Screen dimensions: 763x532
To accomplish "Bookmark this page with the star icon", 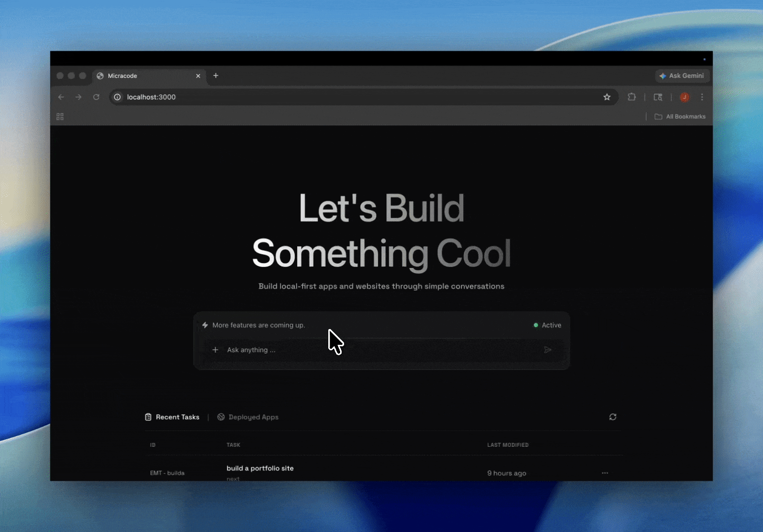I will point(607,97).
